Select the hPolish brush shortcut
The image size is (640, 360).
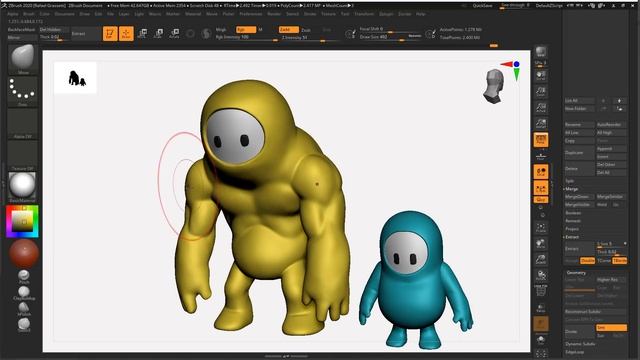click(24, 309)
